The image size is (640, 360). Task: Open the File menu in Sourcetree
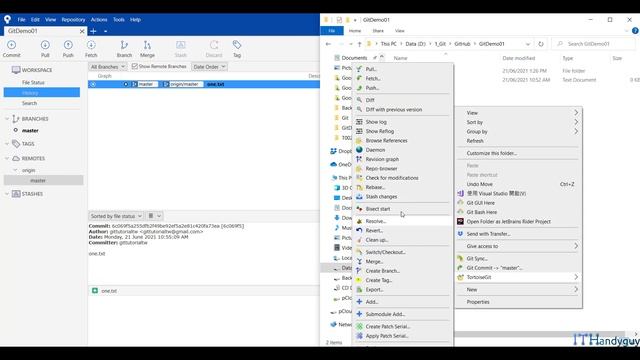[21, 20]
